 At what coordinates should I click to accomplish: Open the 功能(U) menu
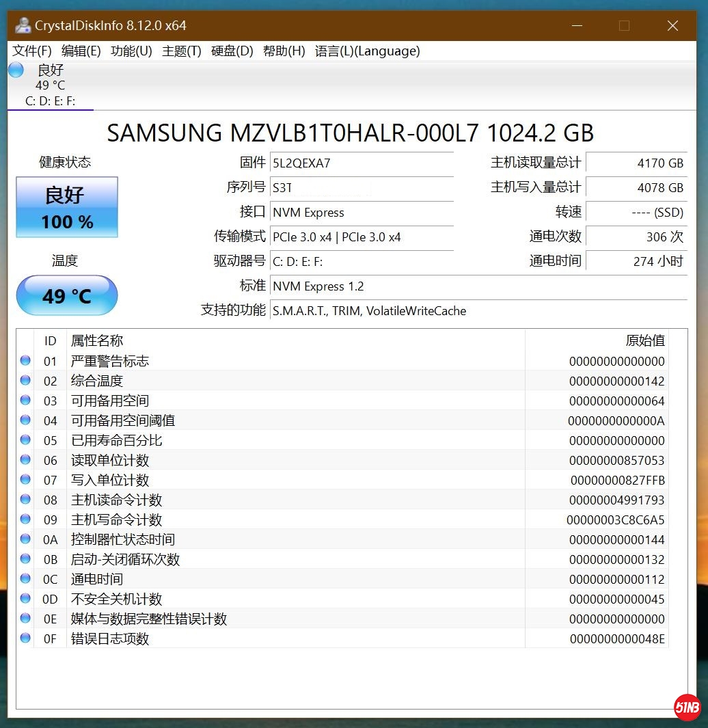click(x=131, y=51)
